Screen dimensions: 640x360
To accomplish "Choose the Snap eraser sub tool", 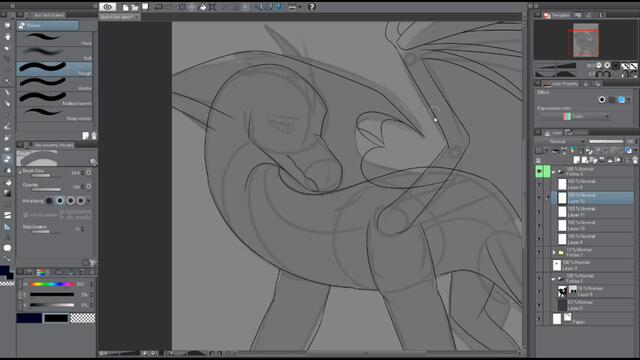I will [54, 114].
